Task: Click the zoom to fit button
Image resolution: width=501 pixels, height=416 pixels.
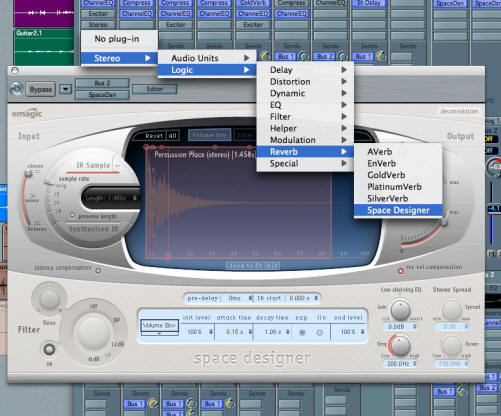Action: [253, 266]
